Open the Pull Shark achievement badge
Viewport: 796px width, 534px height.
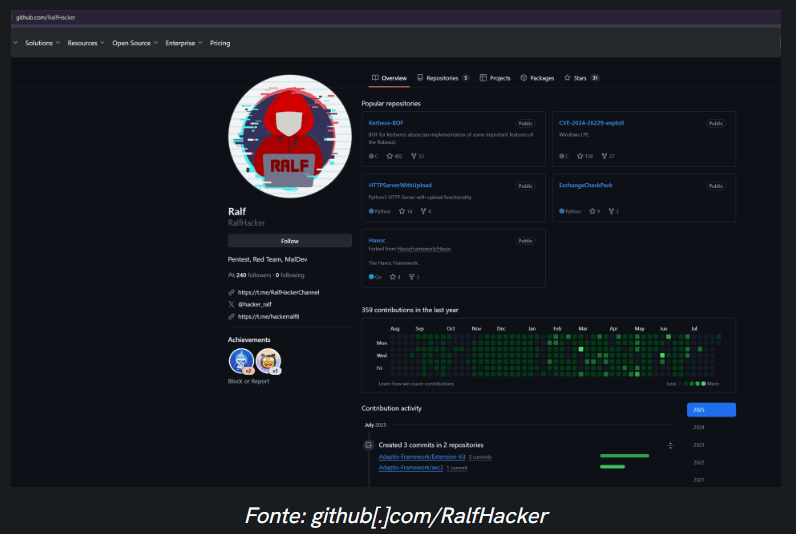click(x=240, y=360)
